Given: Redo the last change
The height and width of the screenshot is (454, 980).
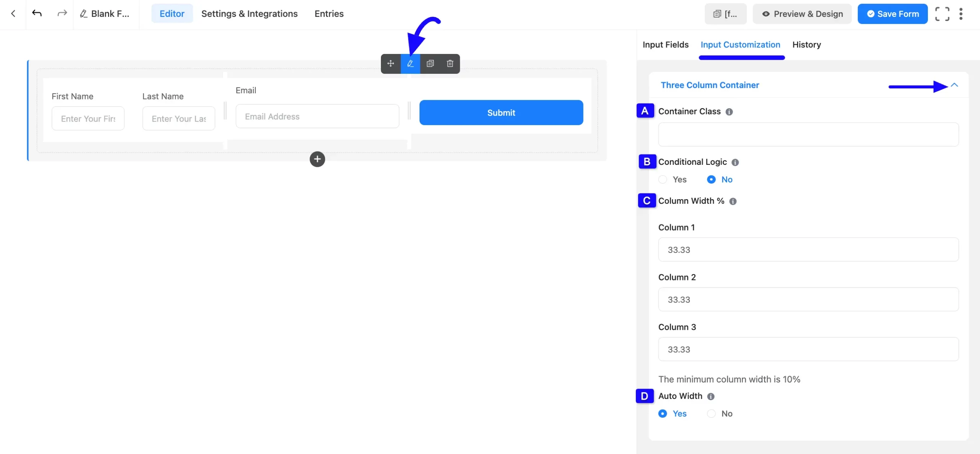Looking at the screenshot, I should [x=62, y=13].
